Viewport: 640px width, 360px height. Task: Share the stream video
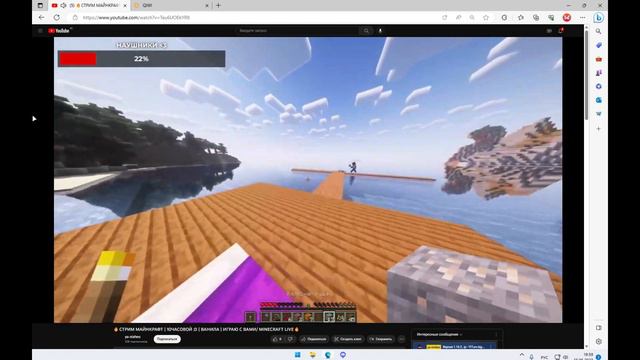[x=313, y=339]
